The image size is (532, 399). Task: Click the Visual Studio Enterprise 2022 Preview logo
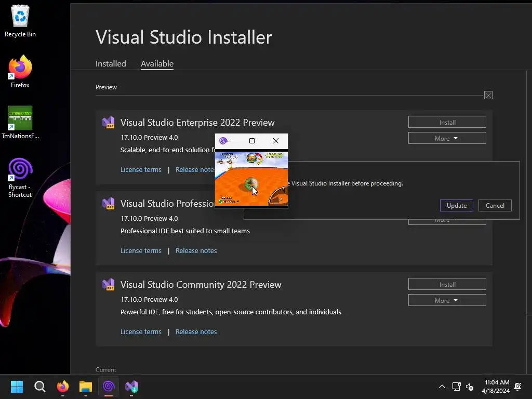108,122
